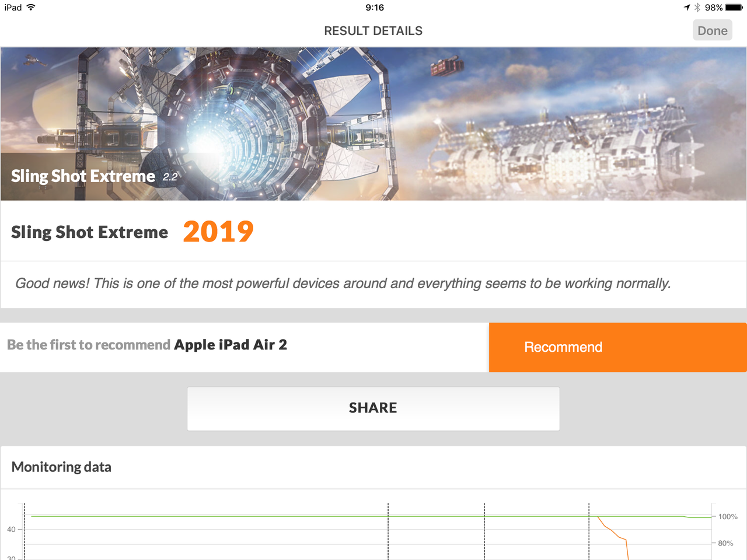
Task: Click the orange score value 2019
Action: click(x=218, y=231)
